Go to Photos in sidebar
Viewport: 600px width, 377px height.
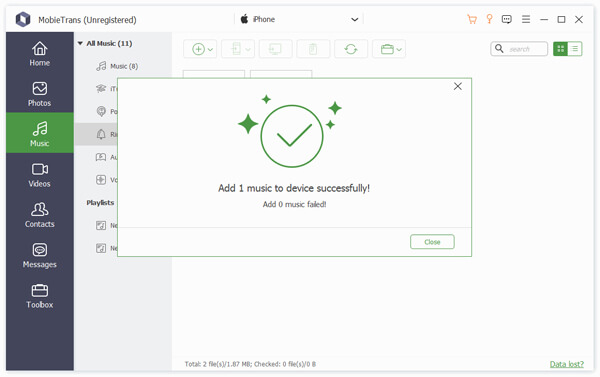point(39,94)
